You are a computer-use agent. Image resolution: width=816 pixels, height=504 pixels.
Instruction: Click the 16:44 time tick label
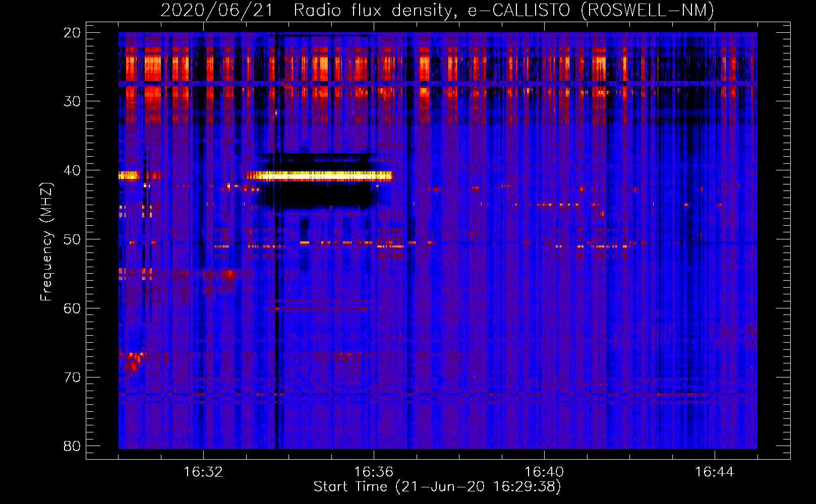(x=715, y=472)
